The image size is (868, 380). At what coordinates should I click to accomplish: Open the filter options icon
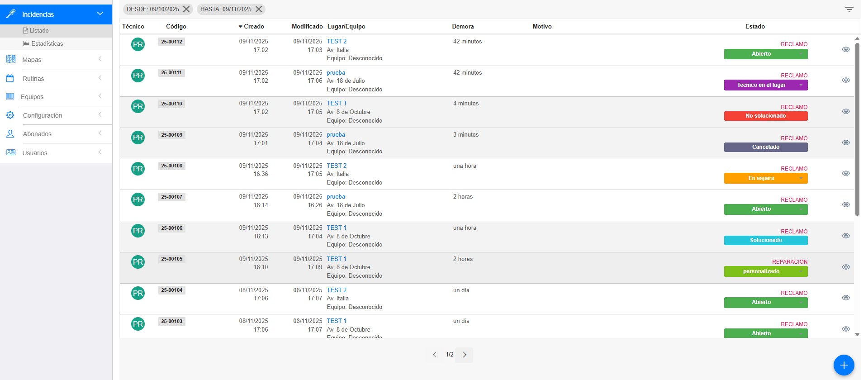(849, 9)
